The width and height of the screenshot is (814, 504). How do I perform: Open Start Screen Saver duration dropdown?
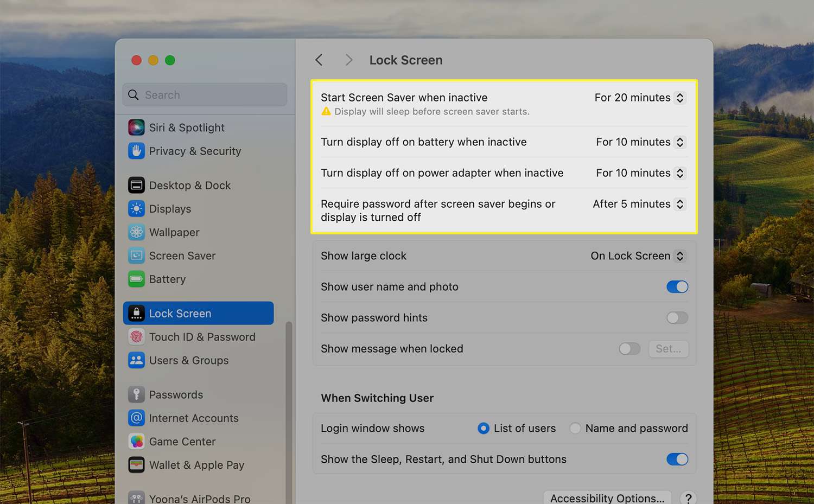(x=640, y=98)
